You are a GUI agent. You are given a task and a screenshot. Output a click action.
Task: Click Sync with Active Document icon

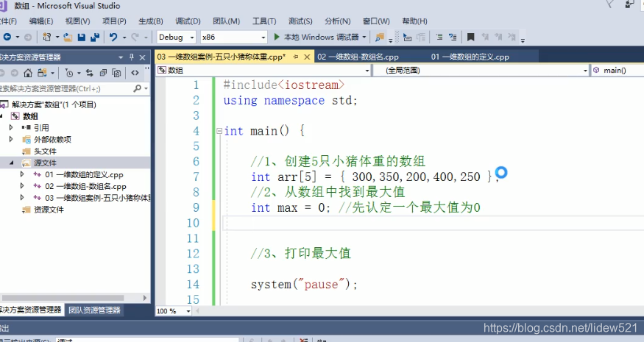click(x=89, y=73)
